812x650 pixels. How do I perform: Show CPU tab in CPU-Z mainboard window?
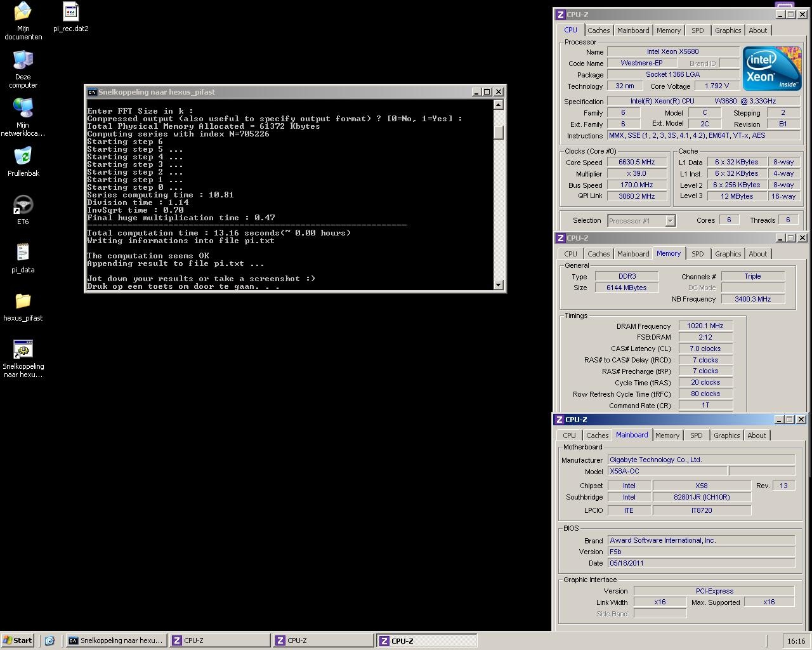pos(570,435)
